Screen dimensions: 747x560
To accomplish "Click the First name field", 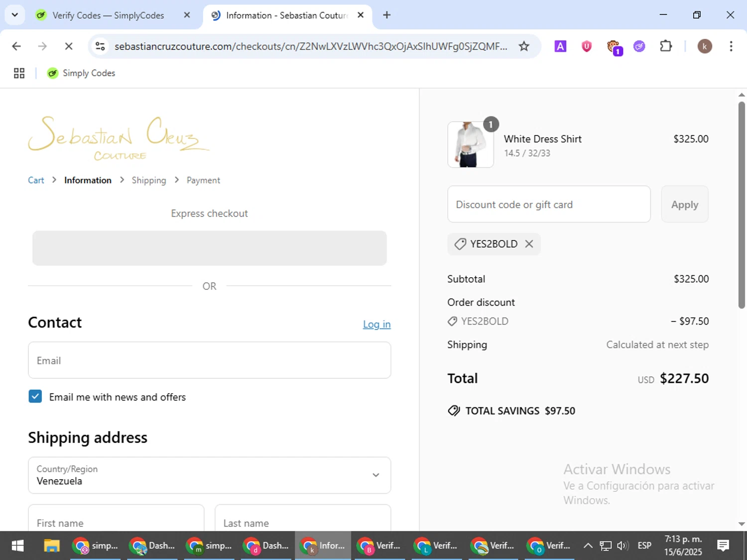I will (116, 518).
